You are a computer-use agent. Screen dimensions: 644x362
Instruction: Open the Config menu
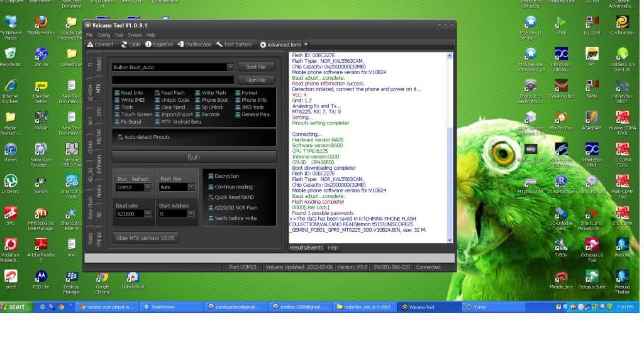104,35
